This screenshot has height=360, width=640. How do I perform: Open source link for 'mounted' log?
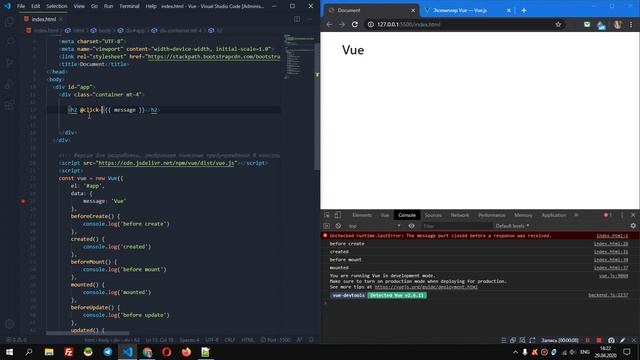pyautogui.click(x=611, y=268)
